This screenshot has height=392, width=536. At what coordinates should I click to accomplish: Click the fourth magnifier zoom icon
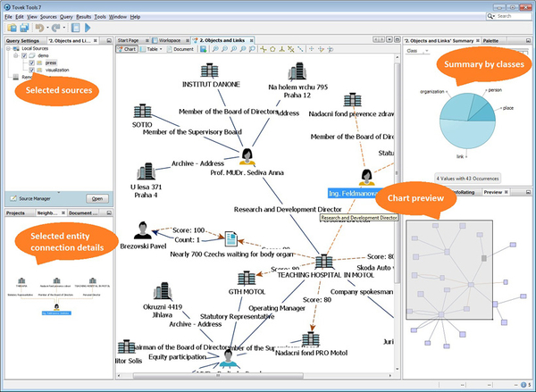coord(243,49)
